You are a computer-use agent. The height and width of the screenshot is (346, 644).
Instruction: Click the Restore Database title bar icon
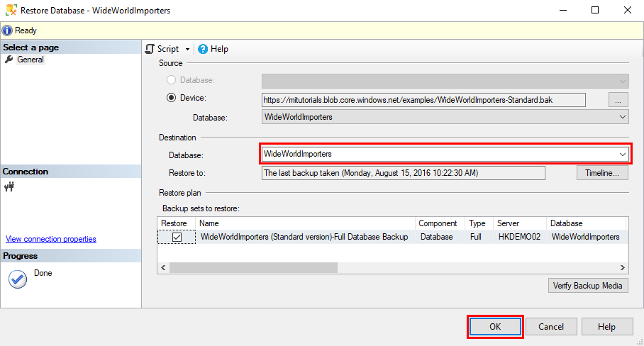click(10, 11)
